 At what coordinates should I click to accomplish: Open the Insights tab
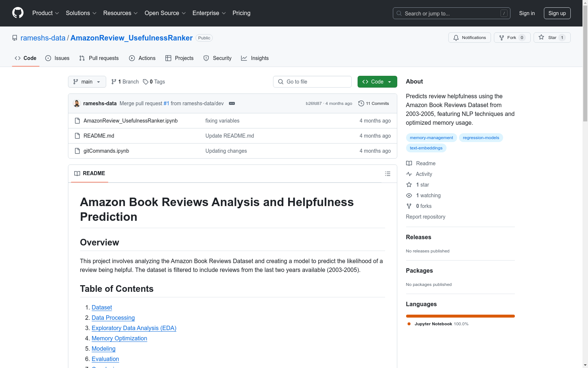pyautogui.click(x=255, y=58)
